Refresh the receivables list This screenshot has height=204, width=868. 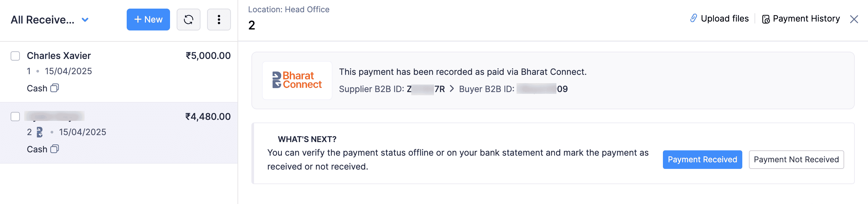[x=188, y=20]
